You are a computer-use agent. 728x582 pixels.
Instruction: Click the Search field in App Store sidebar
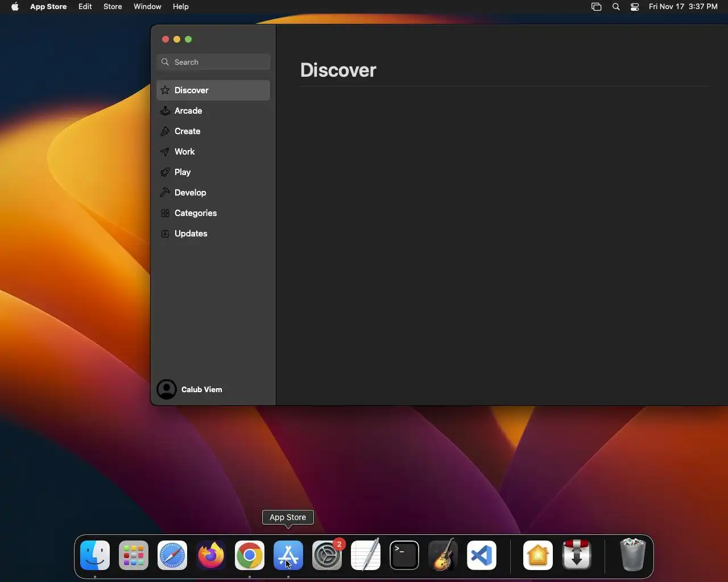pos(213,62)
